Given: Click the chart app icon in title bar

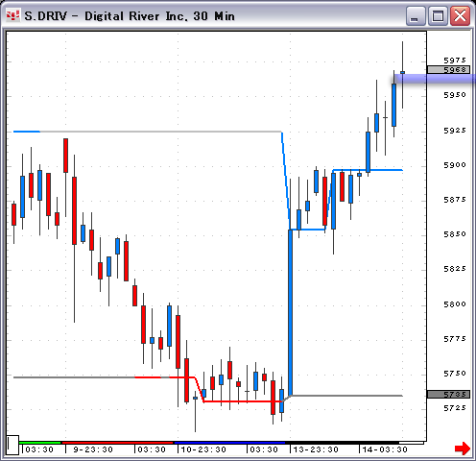Looking at the screenshot, I should (12, 15).
